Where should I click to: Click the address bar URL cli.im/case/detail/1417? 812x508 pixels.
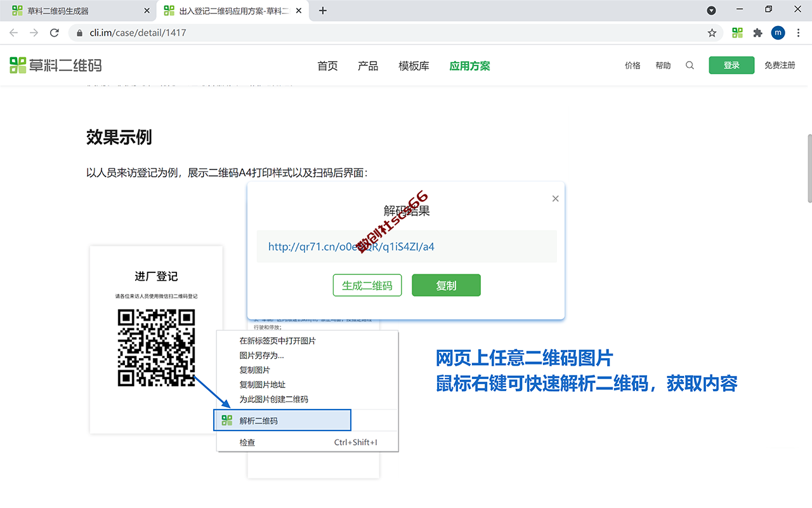click(x=136, y=32)
